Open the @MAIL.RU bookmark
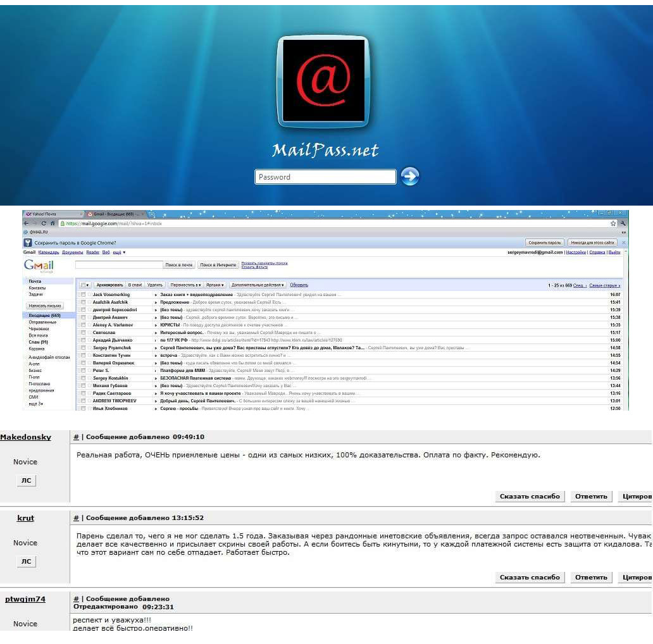Image resolution: width=653 pixels, height=644 pixels. (36, 232)
